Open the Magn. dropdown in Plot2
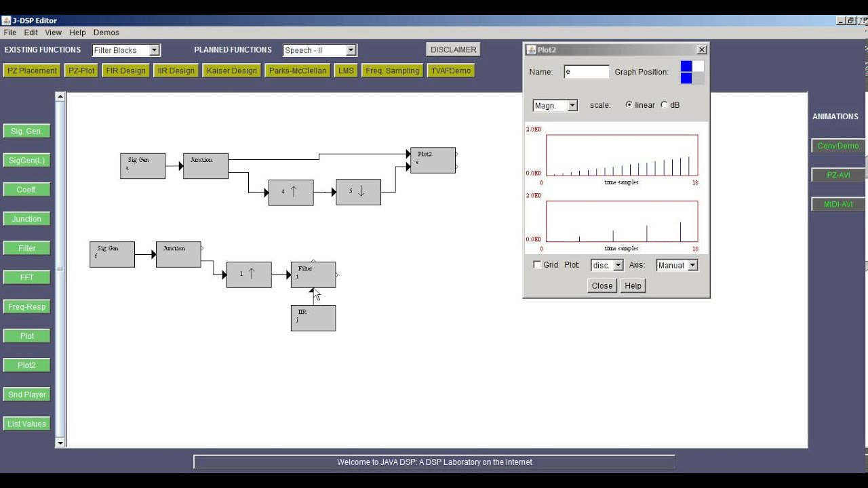This screenshot has height=488, width=868. pos(555,105)
